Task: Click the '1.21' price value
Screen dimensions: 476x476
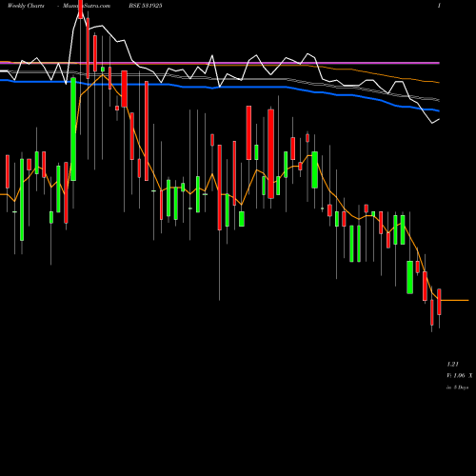Action: pos(452,364)
